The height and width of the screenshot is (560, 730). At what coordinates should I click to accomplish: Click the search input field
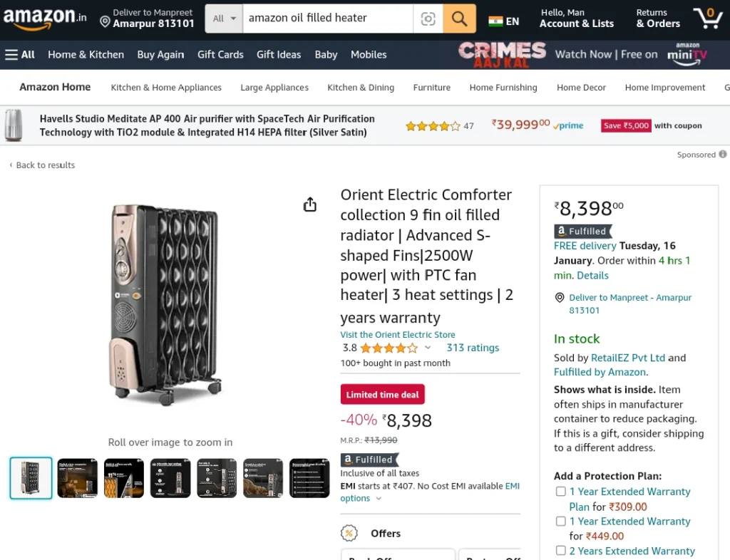328,19
